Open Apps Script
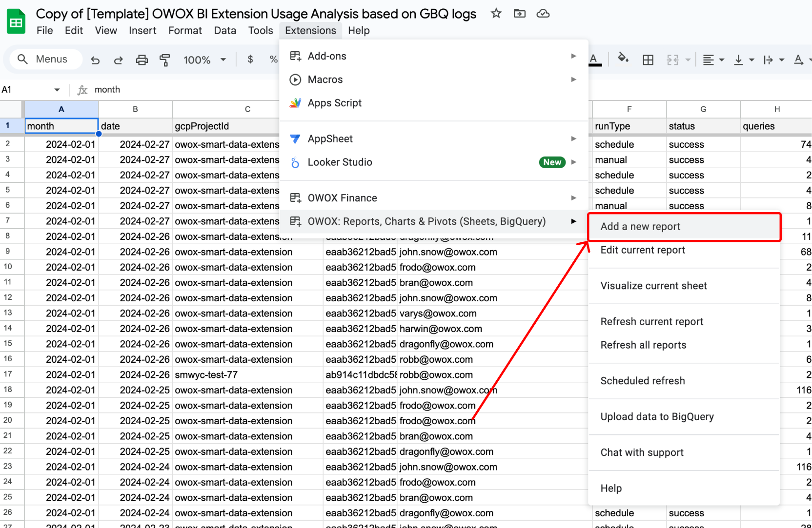 (434, 103)
